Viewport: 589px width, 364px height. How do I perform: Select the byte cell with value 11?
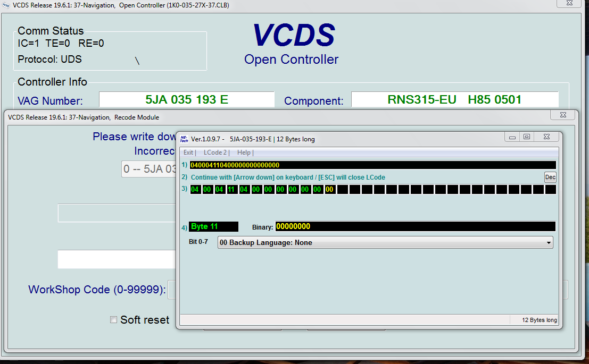tap(231, 190)
